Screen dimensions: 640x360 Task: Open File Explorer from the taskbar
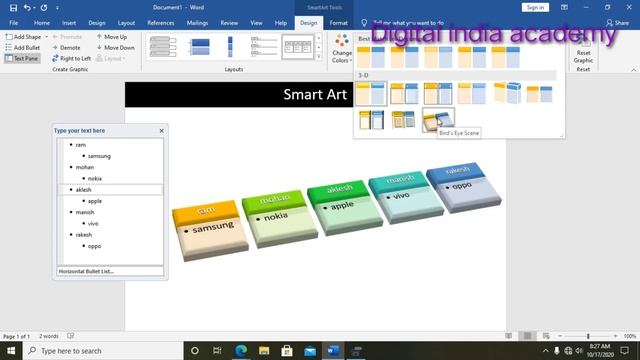tap(264, 351)
